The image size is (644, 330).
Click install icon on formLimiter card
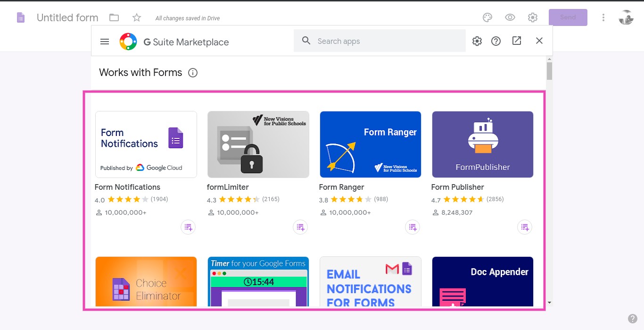300,227
